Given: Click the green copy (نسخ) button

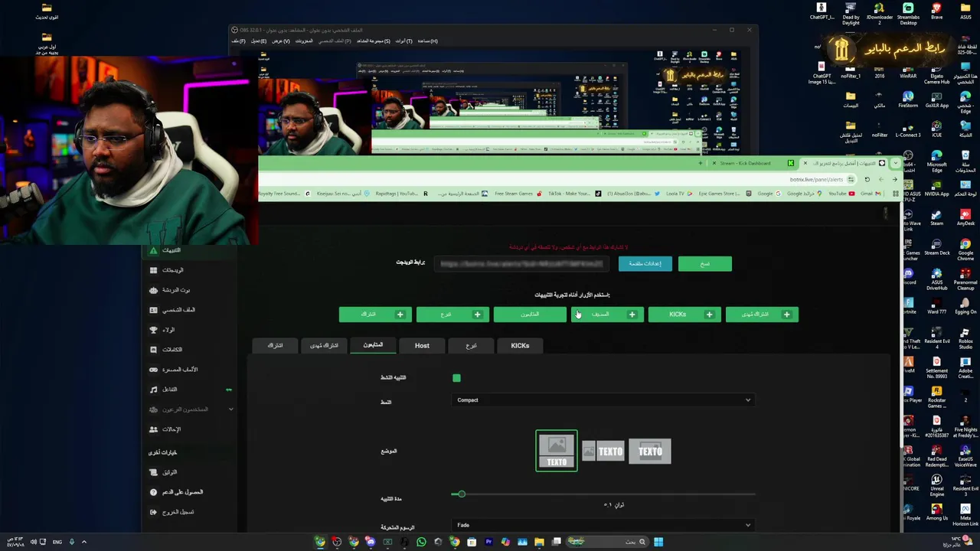Looking at the screenshot, I should point(704,264).
